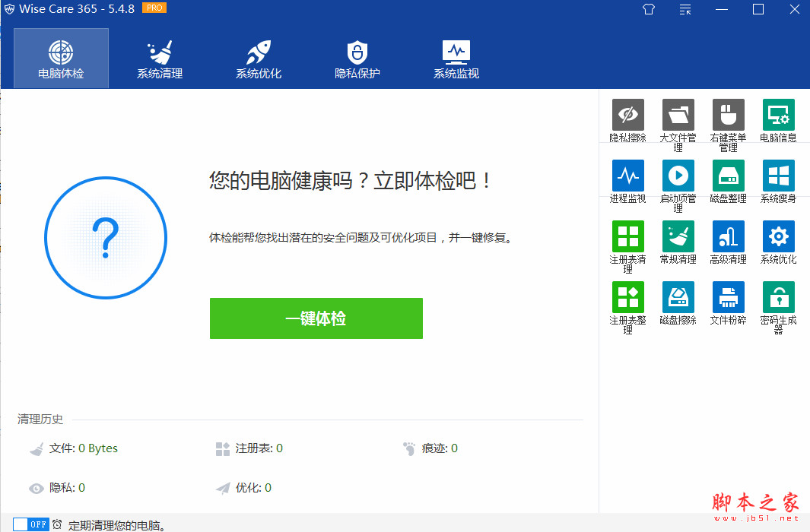The width and height of the screenshot is (810, 532).
Task: Open the 电脑信息 computer info tool
Action: pos(778,120)
